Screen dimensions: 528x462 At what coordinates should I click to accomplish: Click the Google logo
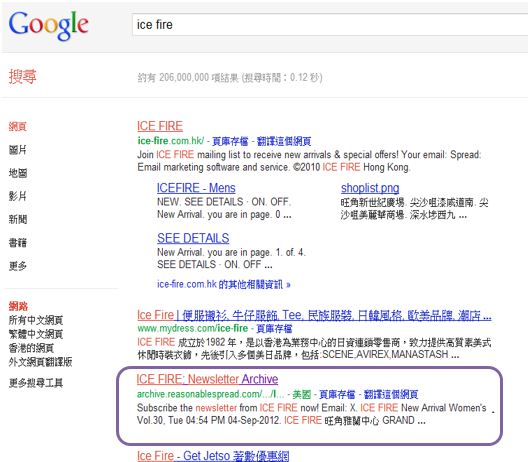tap(48, 25)
